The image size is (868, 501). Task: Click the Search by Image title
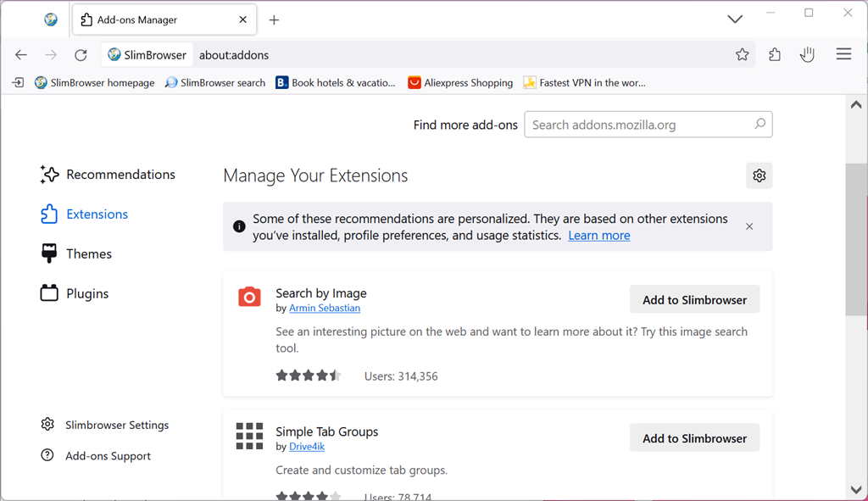[321, 292]
